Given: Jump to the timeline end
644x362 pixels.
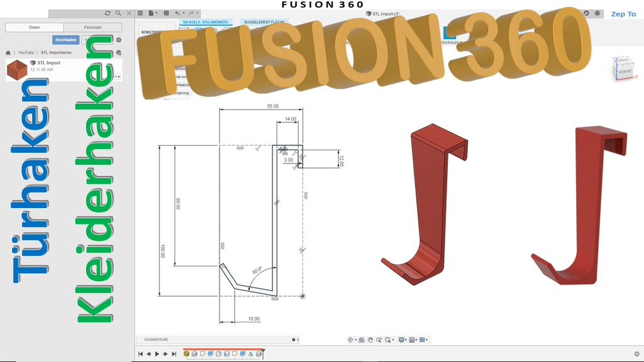Looking at the screenshot, I should point(174,354).
